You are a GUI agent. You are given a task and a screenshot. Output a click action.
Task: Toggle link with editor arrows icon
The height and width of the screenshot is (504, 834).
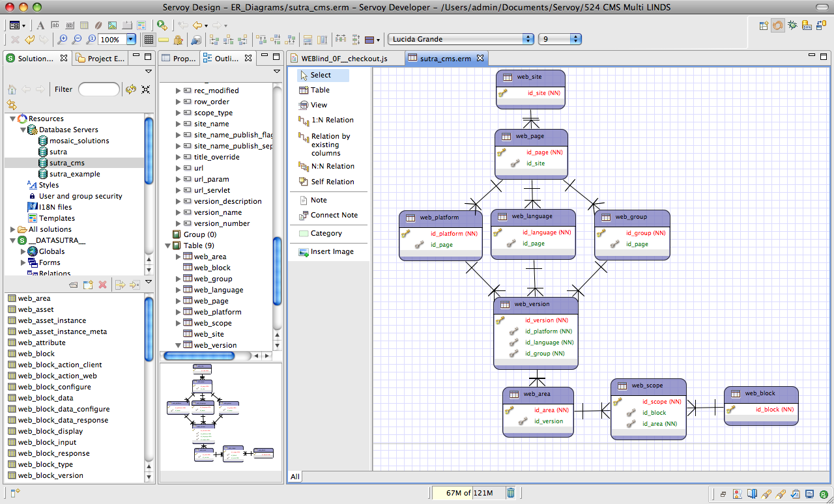point(12,104)
